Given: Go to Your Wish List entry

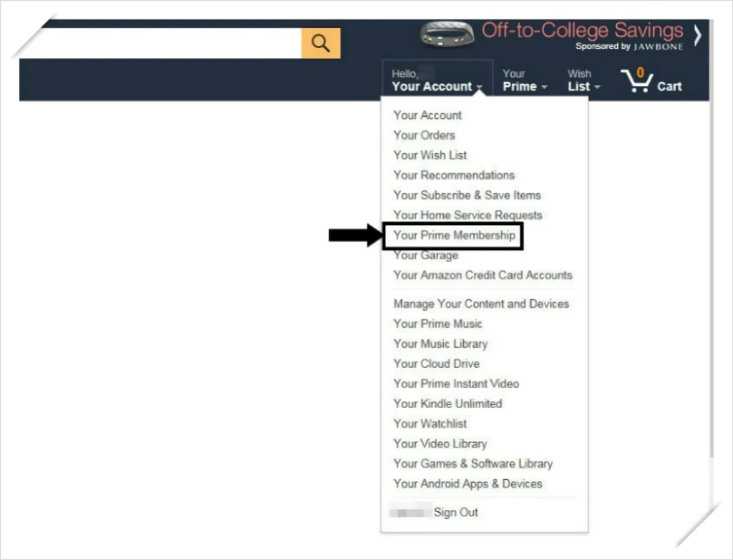Looking at the screenshot, I should coord(430,155).
